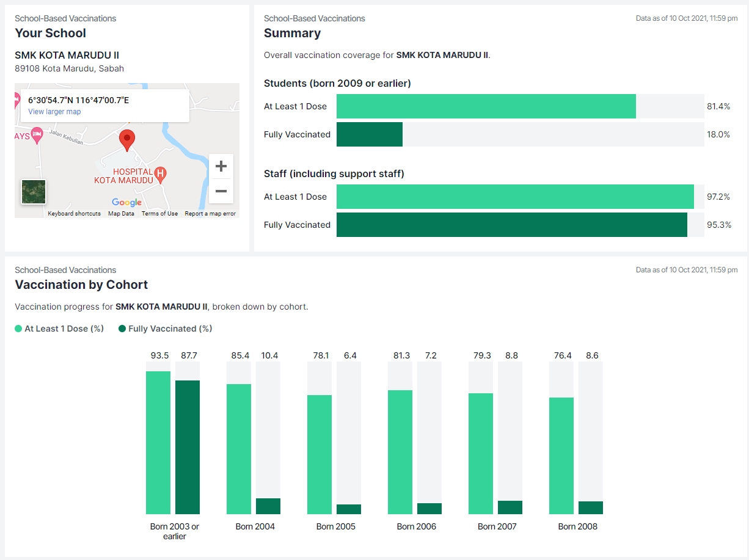
Task: Click the Map Data label
Action: (121, 214)
